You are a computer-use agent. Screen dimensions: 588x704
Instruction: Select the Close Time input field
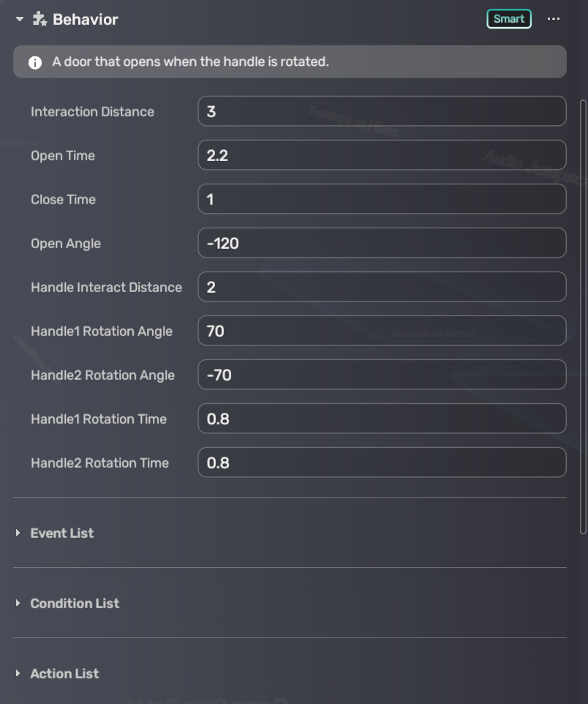[382, 199]
